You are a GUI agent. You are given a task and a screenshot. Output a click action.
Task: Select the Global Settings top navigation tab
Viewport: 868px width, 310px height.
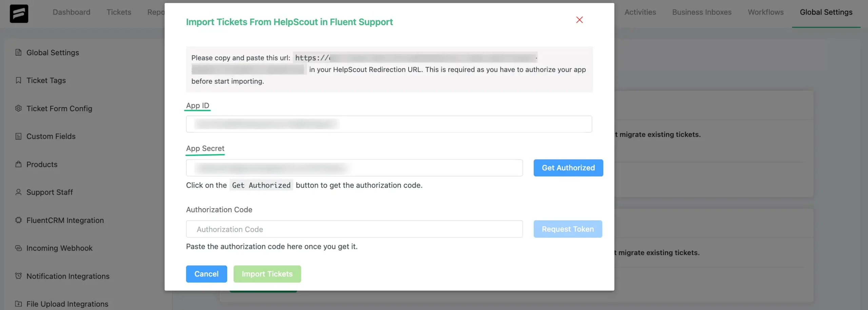coord(826,12)
